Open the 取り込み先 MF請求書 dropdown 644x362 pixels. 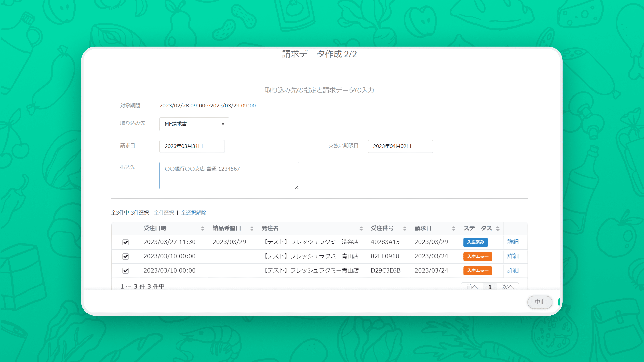pyautogui.click(x=194, y=124)
